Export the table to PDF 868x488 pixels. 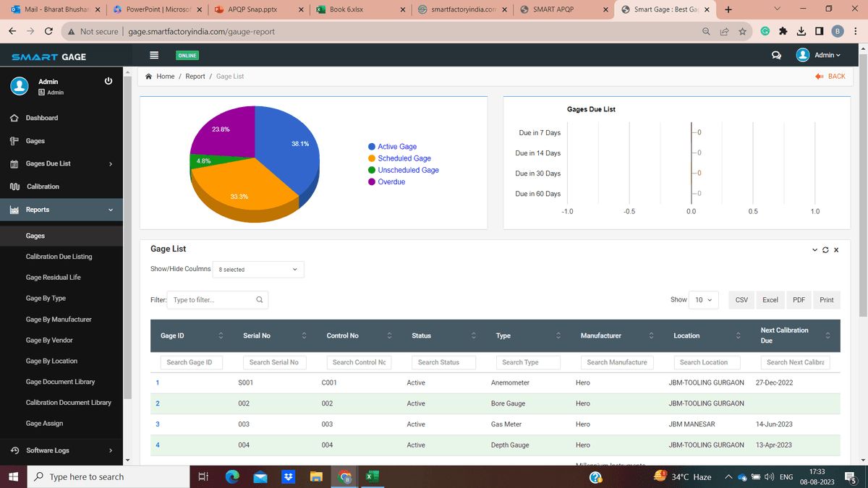[x=799, y=299]
